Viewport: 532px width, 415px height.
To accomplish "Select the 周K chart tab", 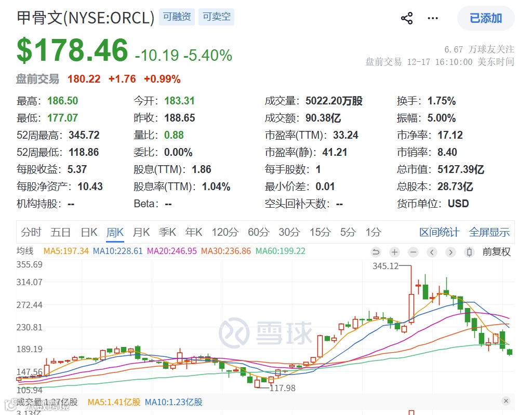I will coord(115,232).
